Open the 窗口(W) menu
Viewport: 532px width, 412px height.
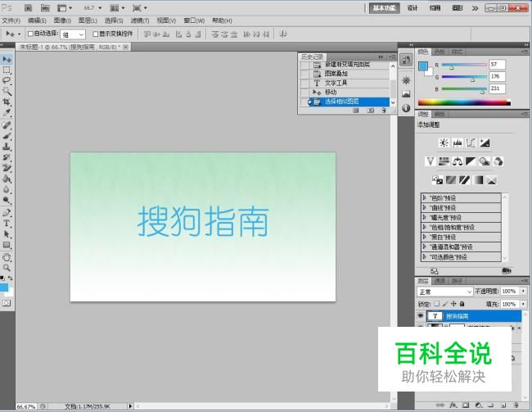[194, 20]
